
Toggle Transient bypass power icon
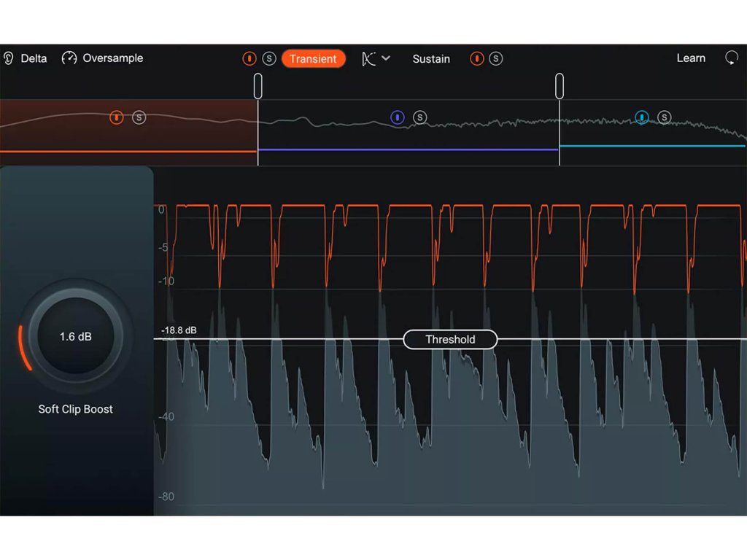tap(249, 58)
